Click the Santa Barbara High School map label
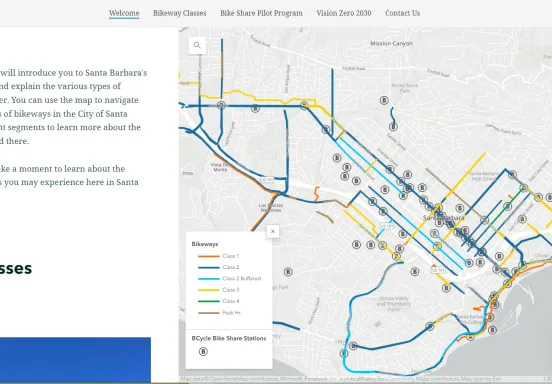 [484, 176]
